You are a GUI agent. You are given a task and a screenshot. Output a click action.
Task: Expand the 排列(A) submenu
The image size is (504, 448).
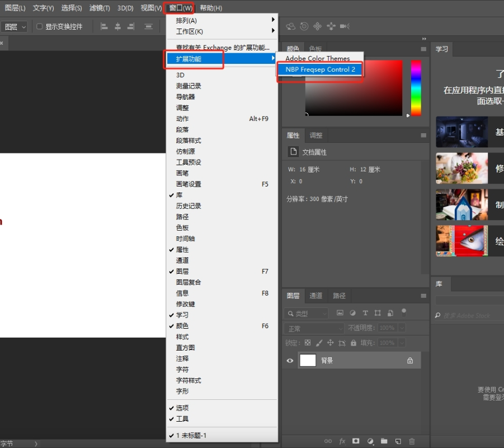coord(222,20)
